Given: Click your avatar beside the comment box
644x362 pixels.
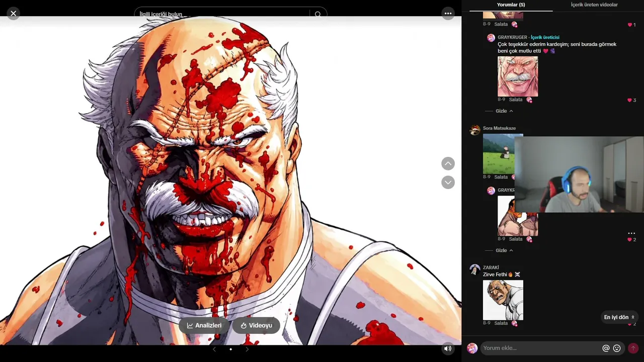Looking at the screenshot, I should pyautogui.click(x=472, y=348).
